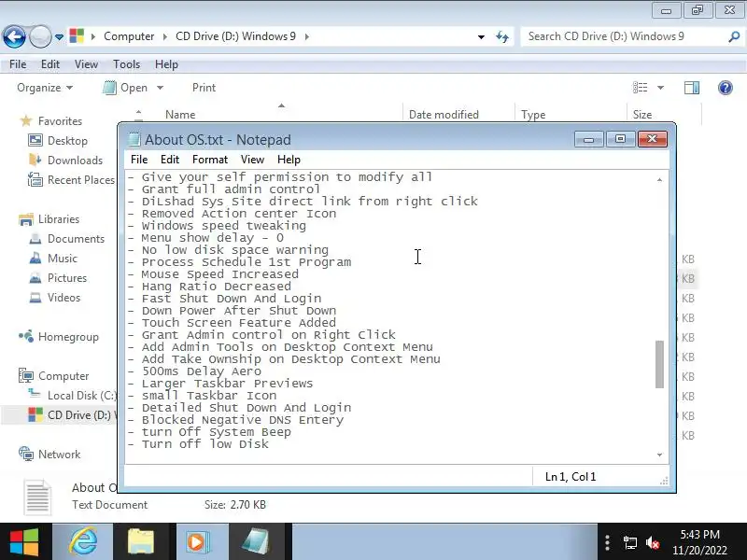The width and height of the screenshot is (747, 560).
Task: Open Notepad's File menu
Action: [139, 160]
